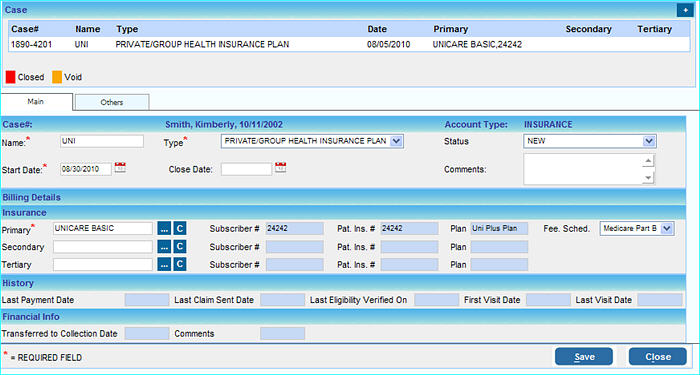This screenshot has width=700, height=375.
Task: Click the Secondary column header
Action: 588,29
